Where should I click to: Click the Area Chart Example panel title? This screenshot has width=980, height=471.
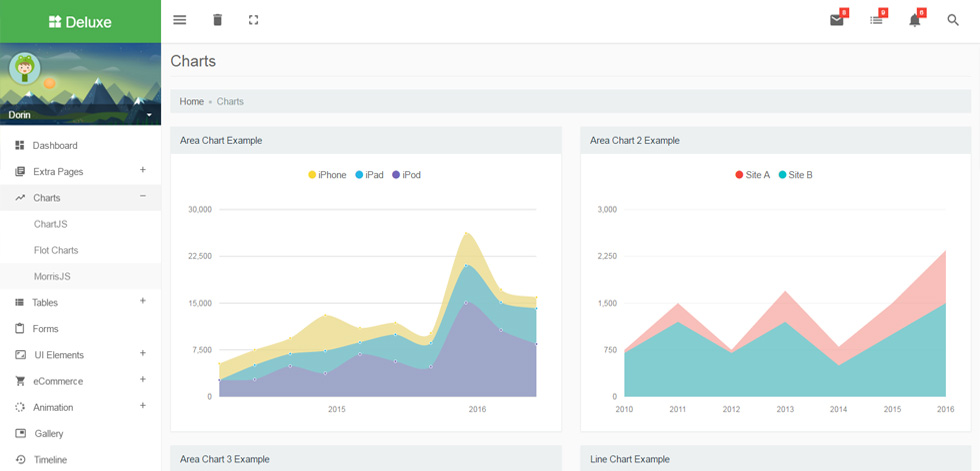(221, 141)
